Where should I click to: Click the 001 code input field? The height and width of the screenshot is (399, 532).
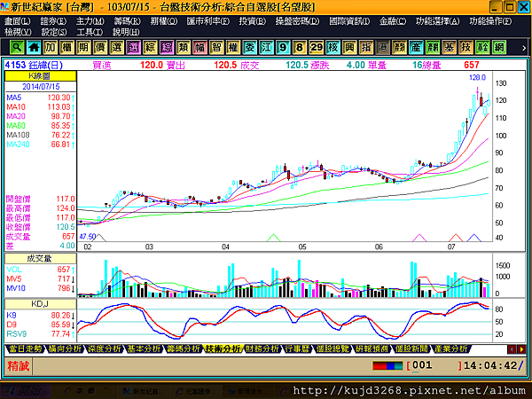click(435, 365)
